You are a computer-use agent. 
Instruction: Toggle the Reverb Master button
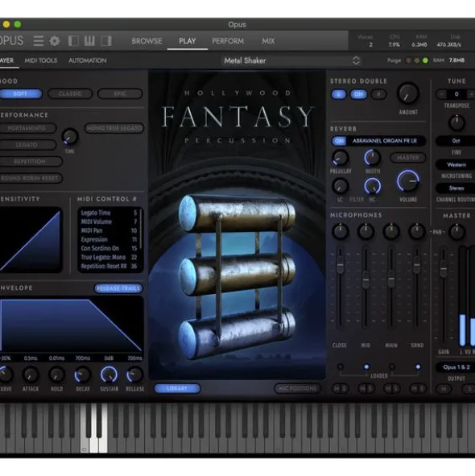pyautogui.click(x=408, y=158)
